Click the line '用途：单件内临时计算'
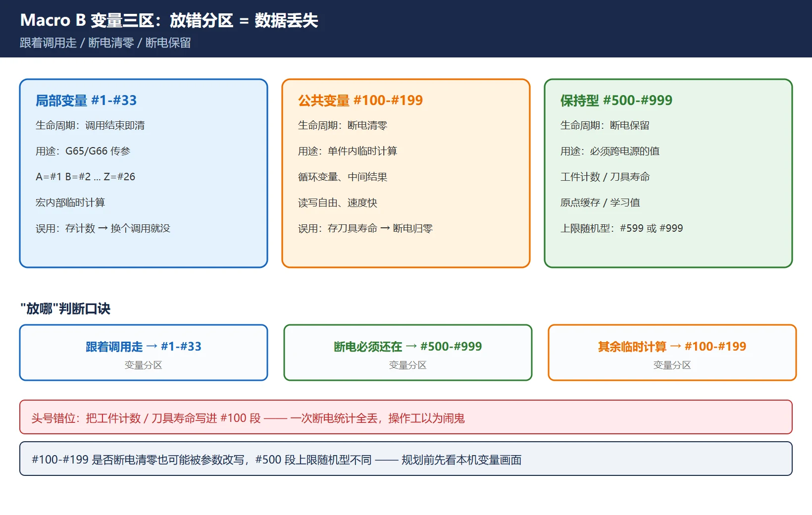 click(348, 151)
